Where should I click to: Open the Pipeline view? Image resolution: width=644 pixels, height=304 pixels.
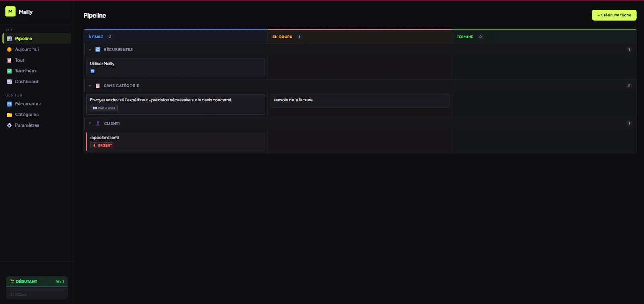[x=37, y=39]
